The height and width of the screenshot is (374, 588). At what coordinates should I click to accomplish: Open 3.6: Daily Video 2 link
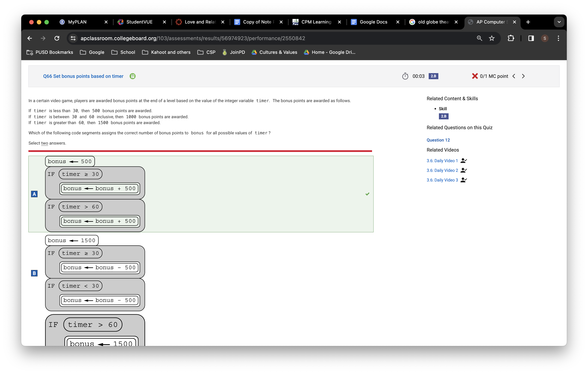pyautogui.click(x=442, y=170)
